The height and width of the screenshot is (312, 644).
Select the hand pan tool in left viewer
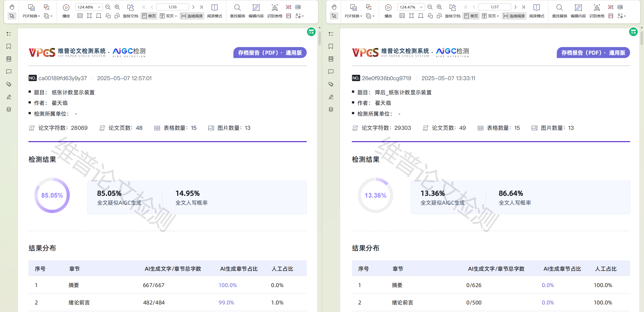12,7
